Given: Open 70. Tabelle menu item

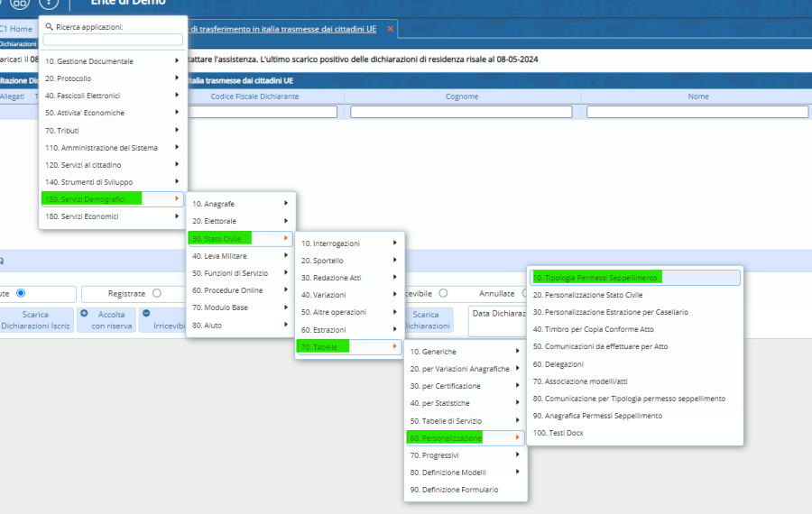Looking at the screenshot, I should tap(349, 347).
